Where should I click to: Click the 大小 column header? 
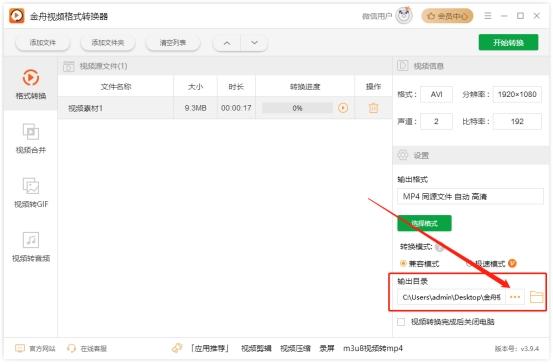tap(195, 87)
